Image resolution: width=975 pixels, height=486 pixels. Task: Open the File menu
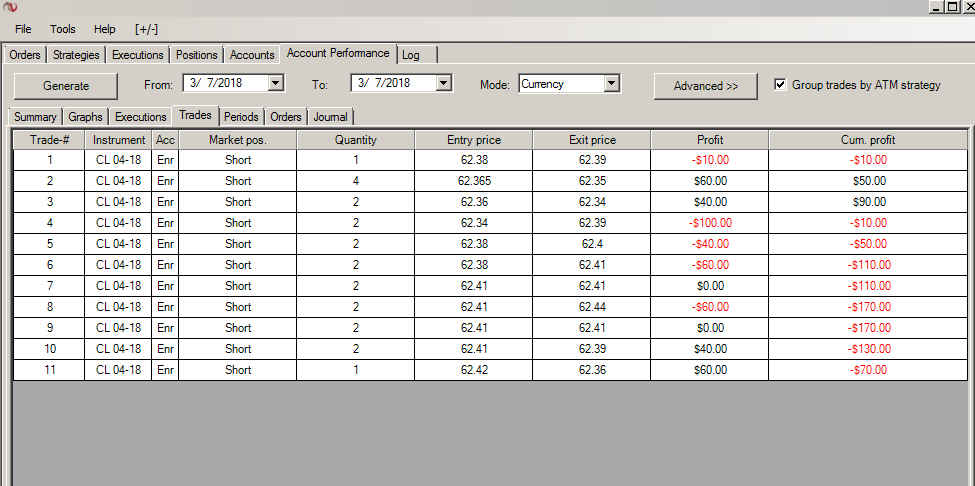pos(23,29)
